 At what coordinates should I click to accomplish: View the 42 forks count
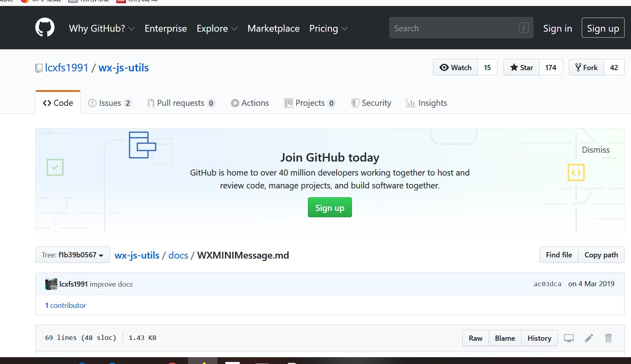coord(614,67)
